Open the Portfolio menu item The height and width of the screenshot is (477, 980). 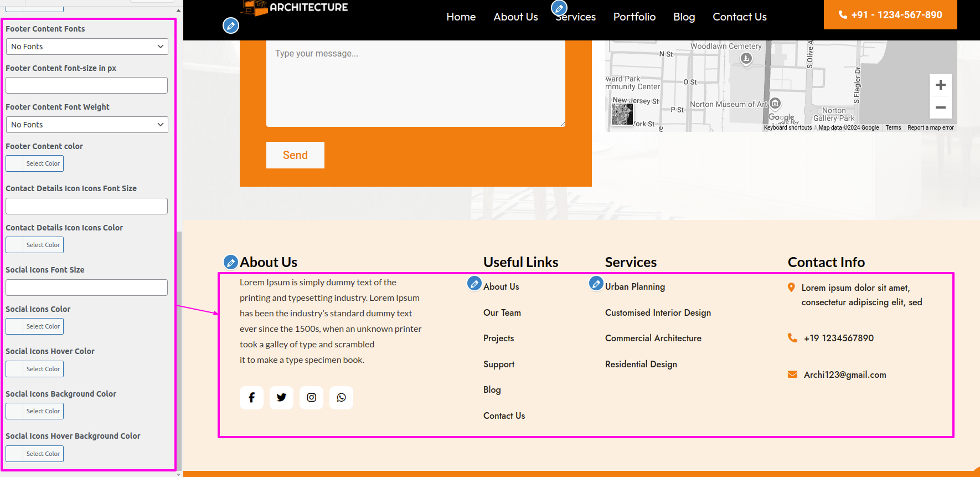click(x=634, y=17)
